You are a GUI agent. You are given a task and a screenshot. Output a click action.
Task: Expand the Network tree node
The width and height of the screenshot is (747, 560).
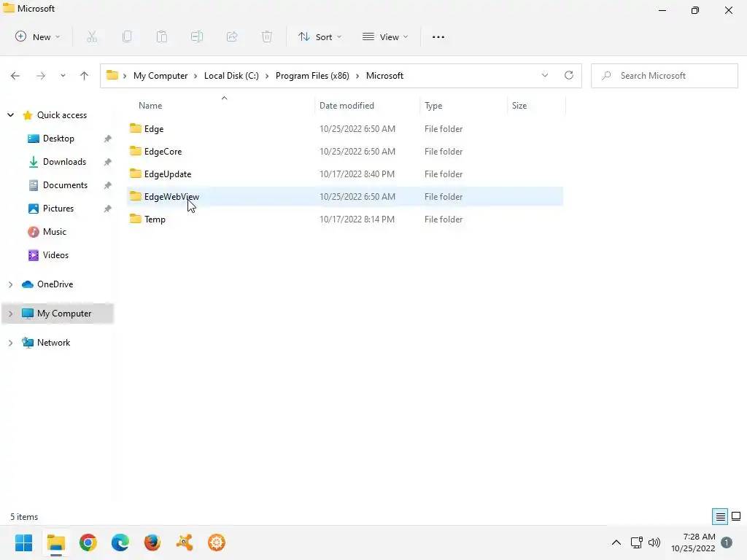coord(10,343)
